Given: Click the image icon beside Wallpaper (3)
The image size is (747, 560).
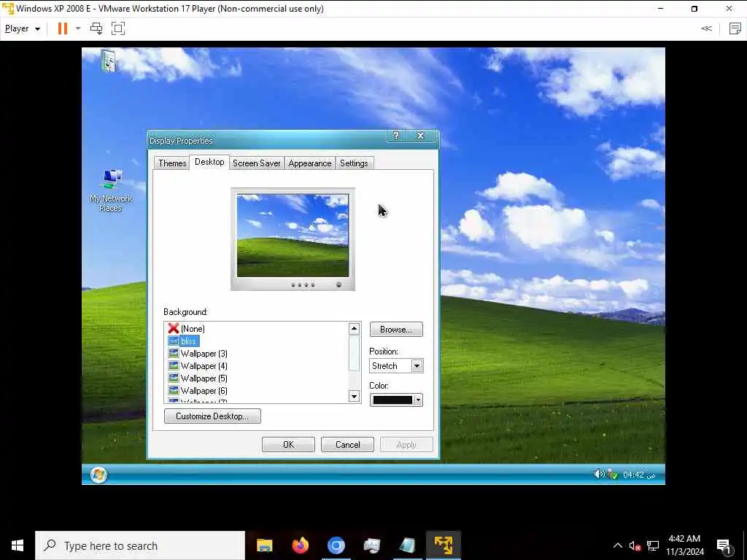Looking at the screenshot, I should pyautogui.click(x=174, y=354).
